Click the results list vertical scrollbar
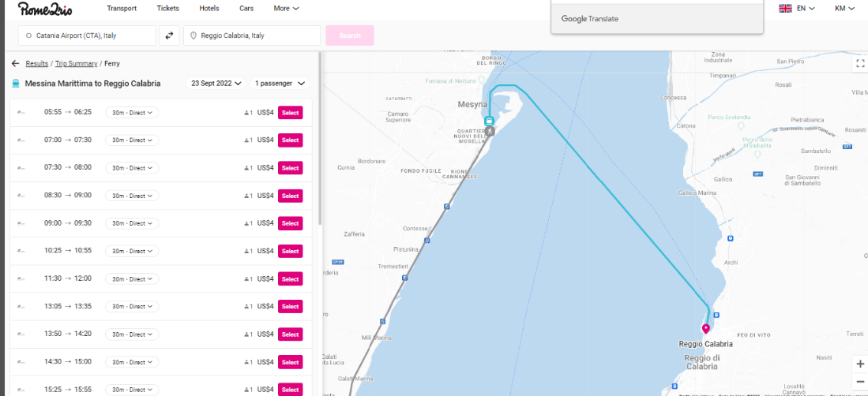868x396 pixels. 320,138
